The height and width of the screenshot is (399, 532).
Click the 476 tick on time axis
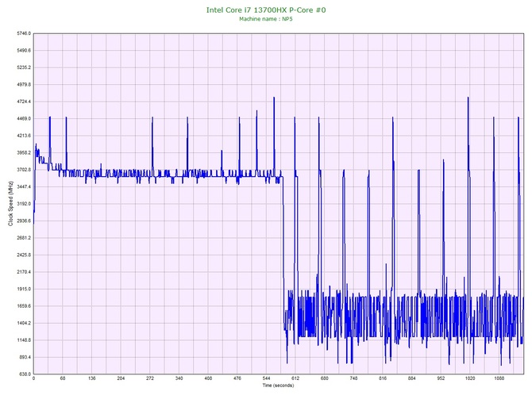(x=237, y=378)
